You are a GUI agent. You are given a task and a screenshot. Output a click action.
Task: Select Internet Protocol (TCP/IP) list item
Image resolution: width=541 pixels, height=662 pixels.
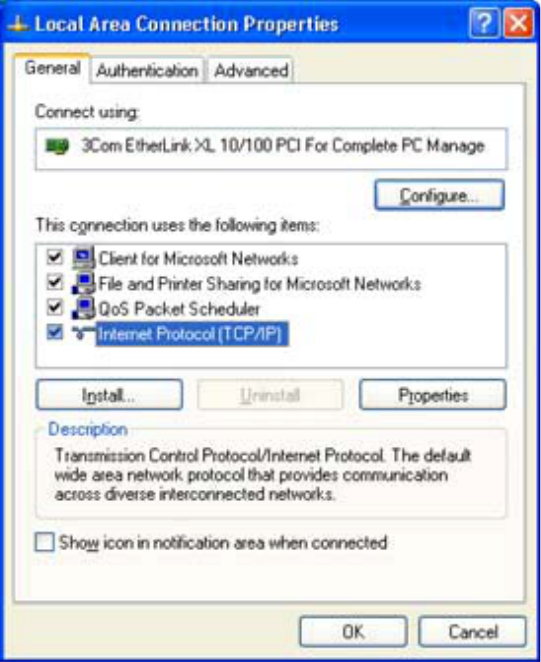(x=192, y=334)
